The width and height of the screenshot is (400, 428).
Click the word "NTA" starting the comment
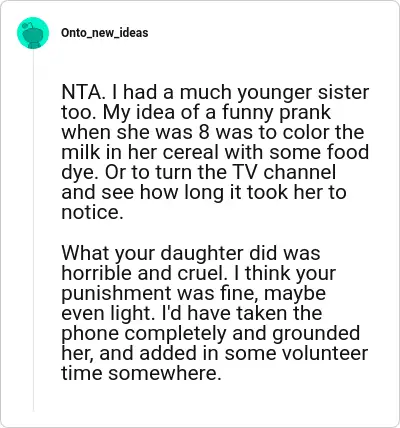(80, 92)
